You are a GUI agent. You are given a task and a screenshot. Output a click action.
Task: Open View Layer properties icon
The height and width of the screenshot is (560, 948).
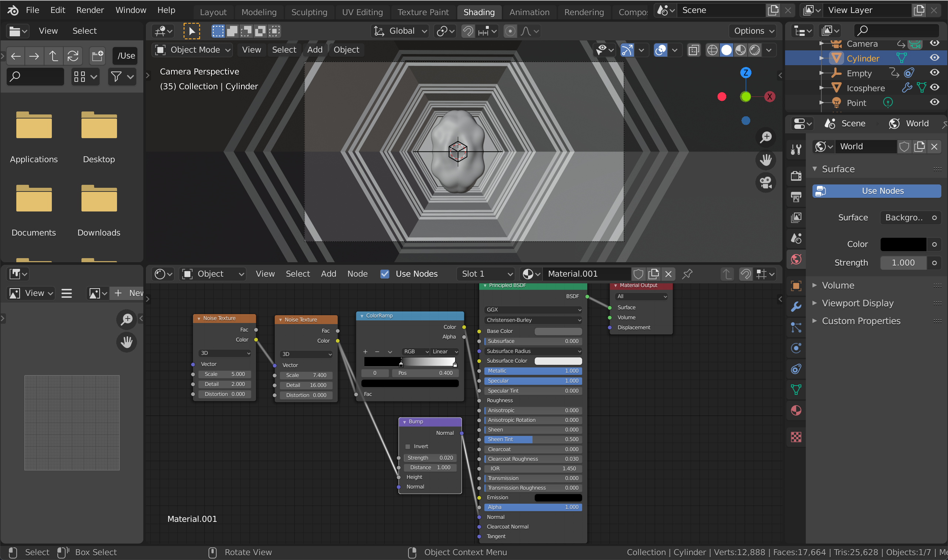796,217
